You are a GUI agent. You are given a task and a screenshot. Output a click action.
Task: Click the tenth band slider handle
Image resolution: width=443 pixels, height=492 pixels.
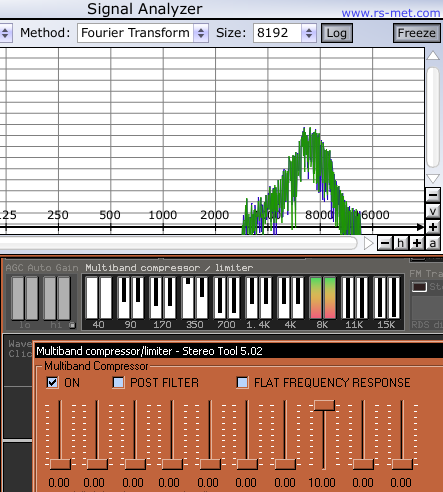tap(402, 464)
